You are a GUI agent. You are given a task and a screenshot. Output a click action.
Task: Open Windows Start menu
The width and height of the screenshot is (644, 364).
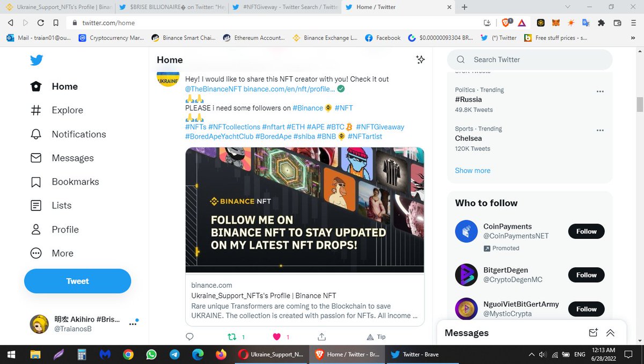coord(11,354)
